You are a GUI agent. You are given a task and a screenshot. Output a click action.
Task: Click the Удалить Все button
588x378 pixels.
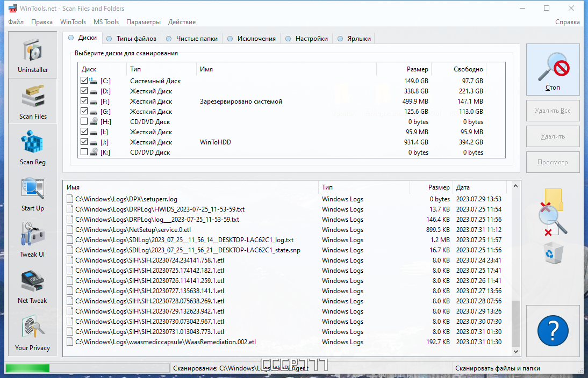553,111
